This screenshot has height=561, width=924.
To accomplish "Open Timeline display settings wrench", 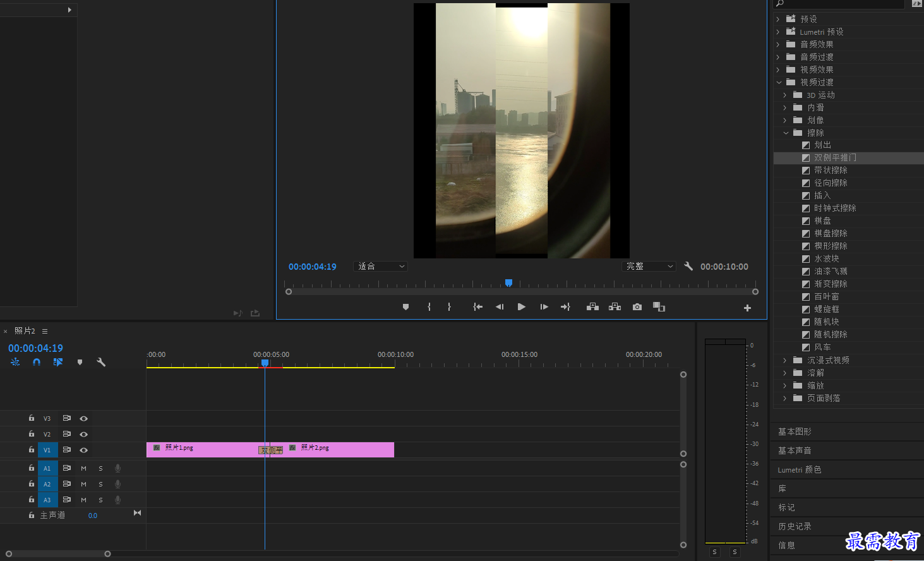I will coord(100,362).
